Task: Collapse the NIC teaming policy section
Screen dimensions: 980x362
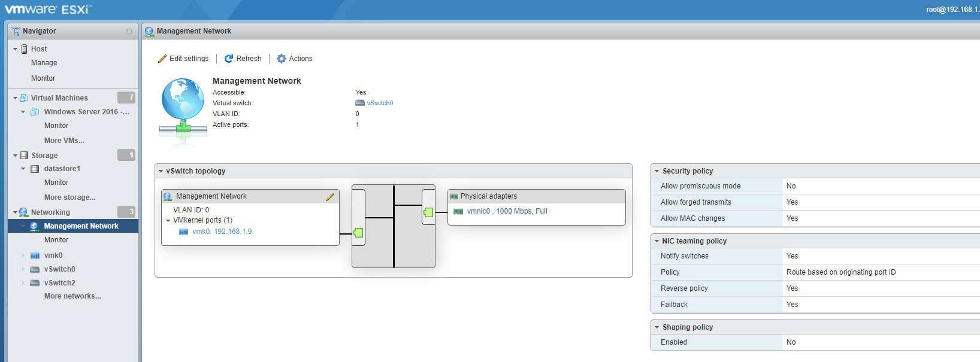Action: [657, 241]
